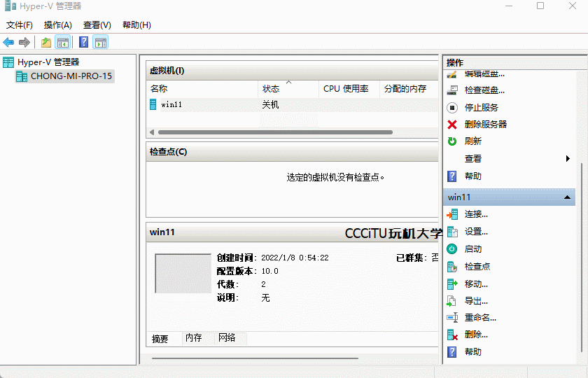Click Stop Service (停止服务) action
The height and width of the screenshot is (378, 588).
pyautogui.click(x=481, y=108)
